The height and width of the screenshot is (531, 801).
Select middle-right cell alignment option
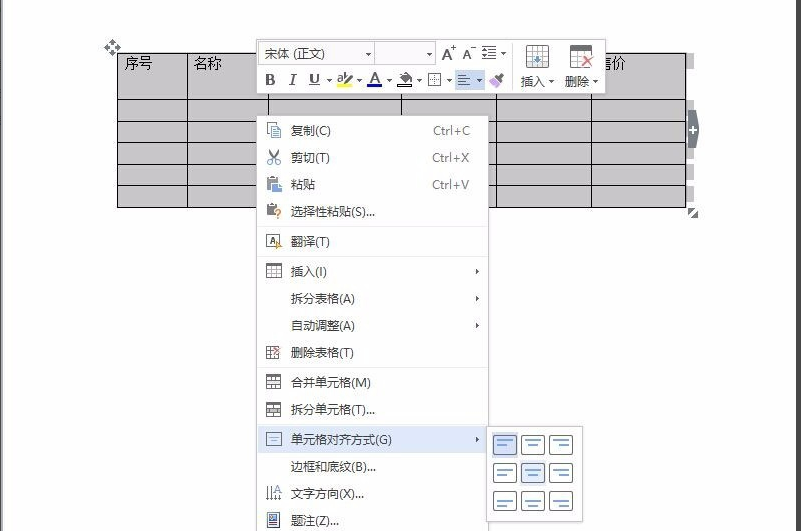click(x=561, y=473)
